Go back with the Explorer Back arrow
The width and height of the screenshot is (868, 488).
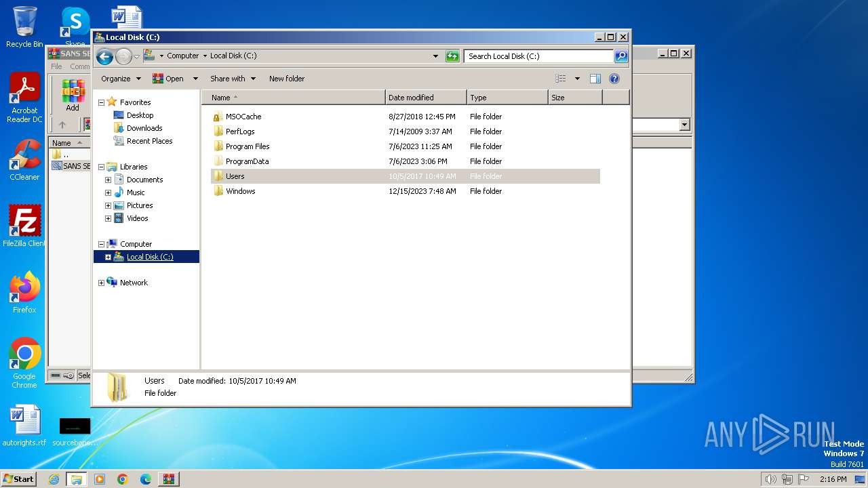104,56
